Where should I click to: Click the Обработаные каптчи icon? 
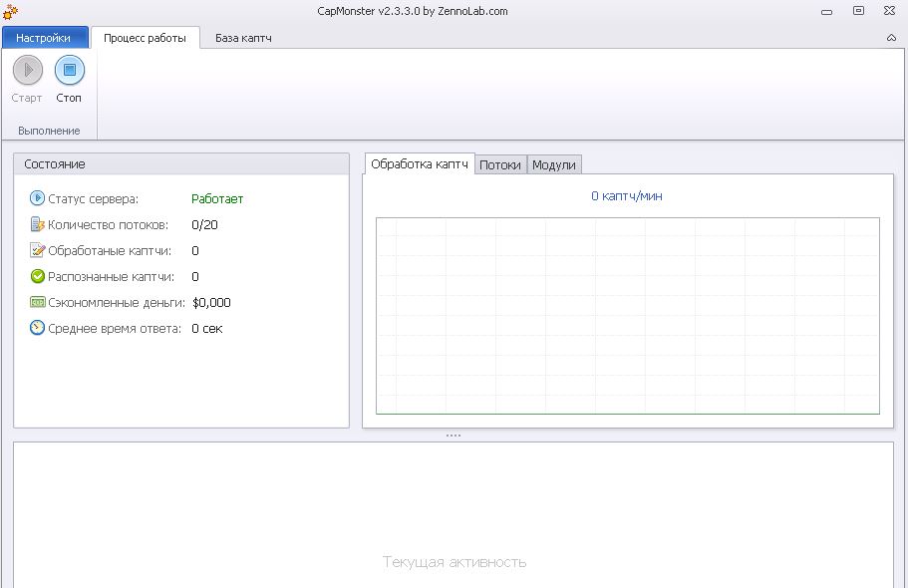point(37,250)
